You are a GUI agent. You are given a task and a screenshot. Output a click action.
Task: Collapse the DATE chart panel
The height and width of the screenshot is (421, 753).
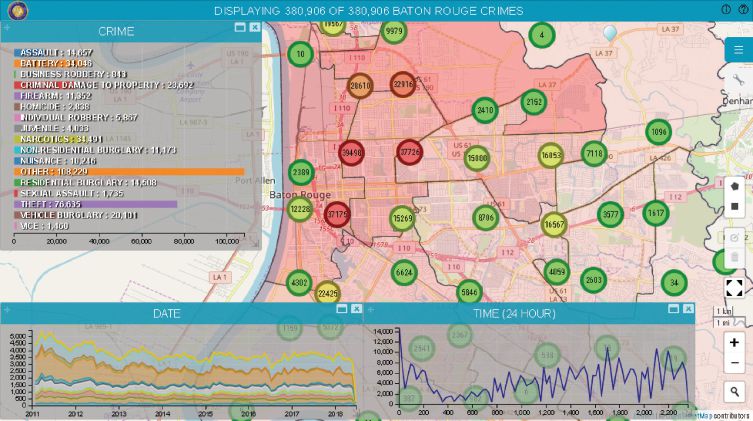tap(340, 309)
